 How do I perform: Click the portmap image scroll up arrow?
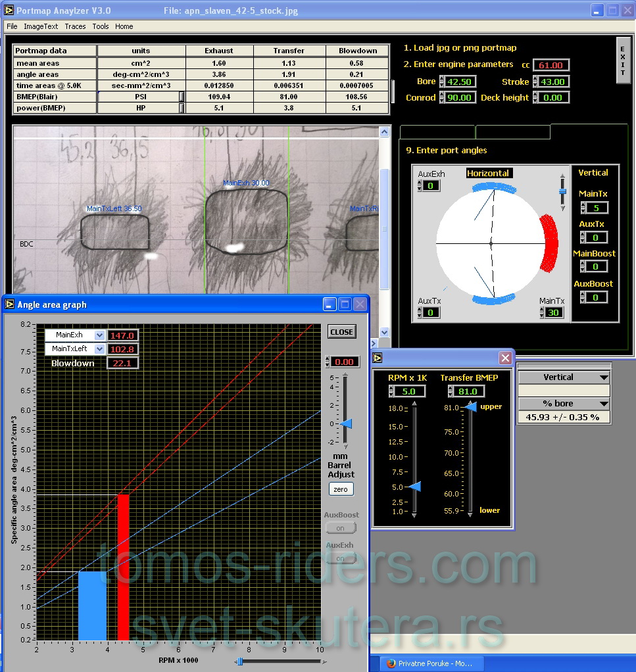tap(385, 132)
